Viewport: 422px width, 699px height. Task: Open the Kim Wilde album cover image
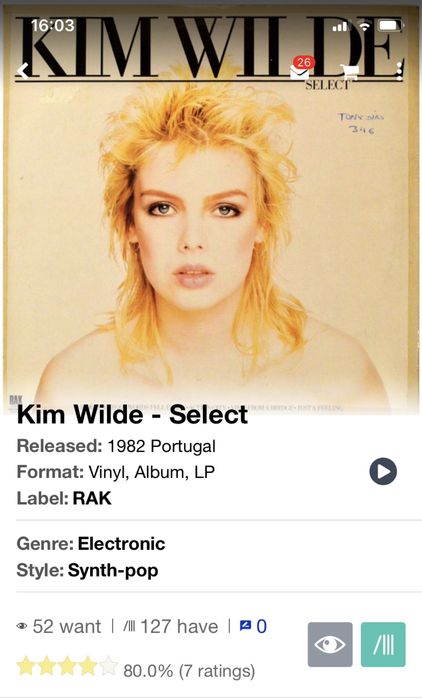tap(211, 210)
